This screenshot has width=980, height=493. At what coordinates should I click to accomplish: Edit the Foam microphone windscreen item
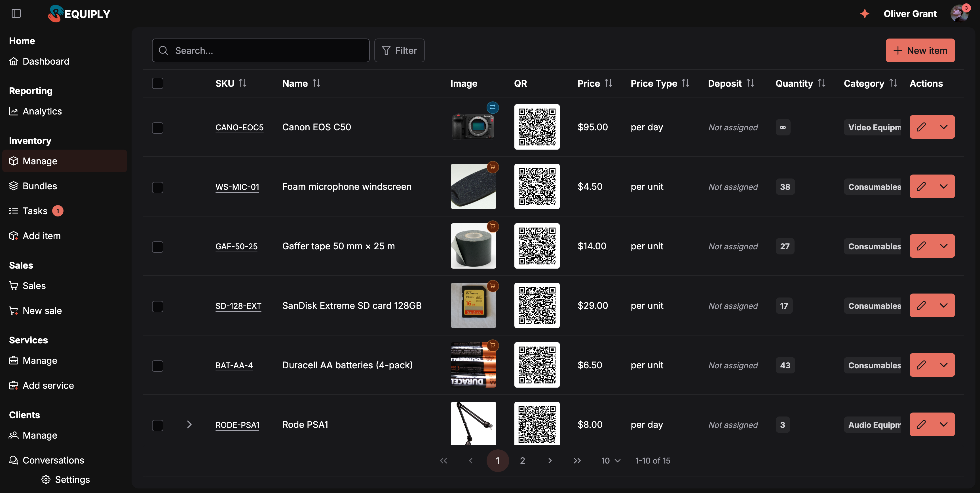pyautogui.click(x=921, y=187)
